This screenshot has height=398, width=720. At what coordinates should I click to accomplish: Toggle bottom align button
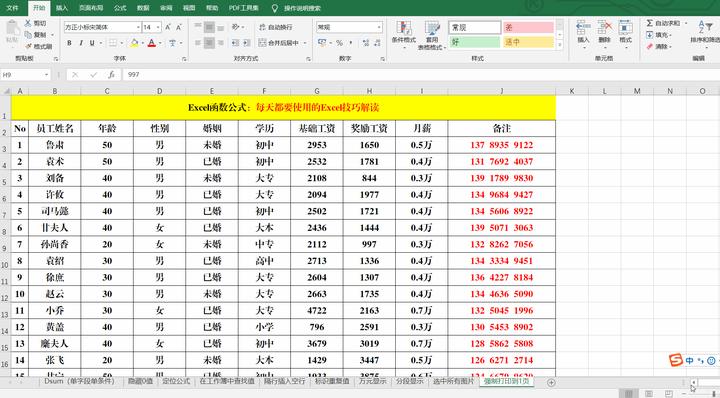(x=220, y=28)
